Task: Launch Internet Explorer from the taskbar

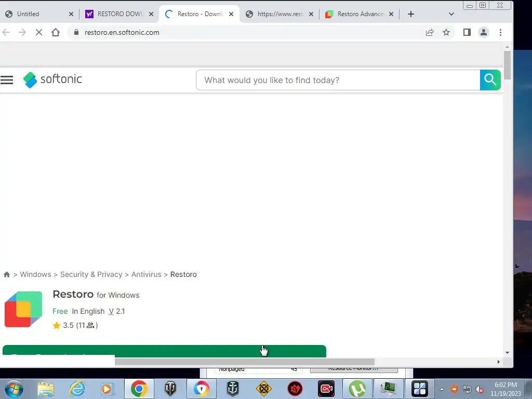Action: 77,389
